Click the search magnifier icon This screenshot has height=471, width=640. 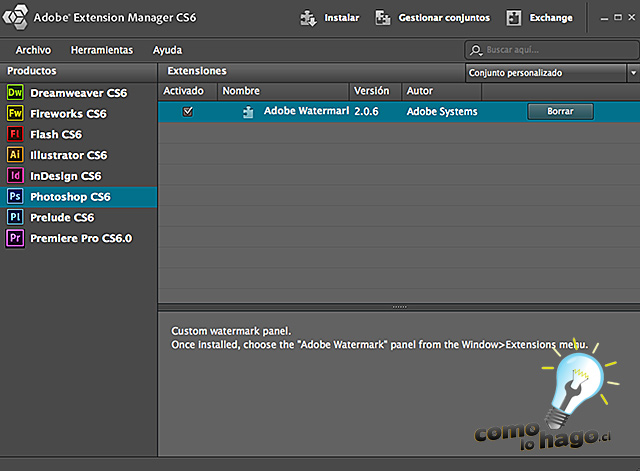(x=476, y=50)
